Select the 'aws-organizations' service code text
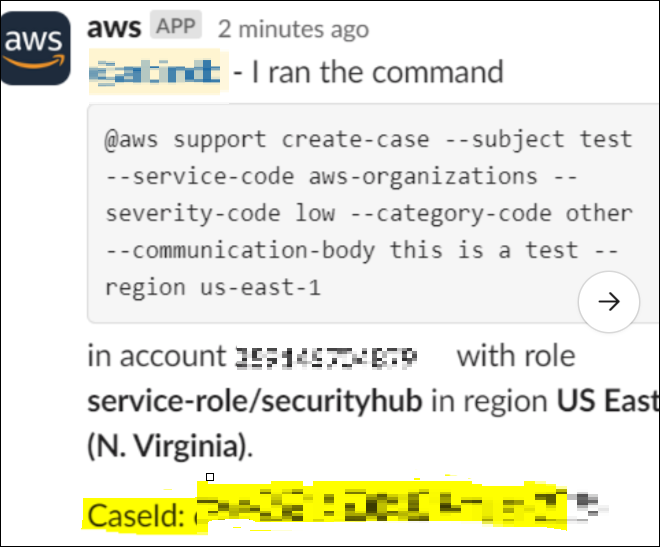The height and width of the screenshot is (547, 660). click(x=423, y=177)
